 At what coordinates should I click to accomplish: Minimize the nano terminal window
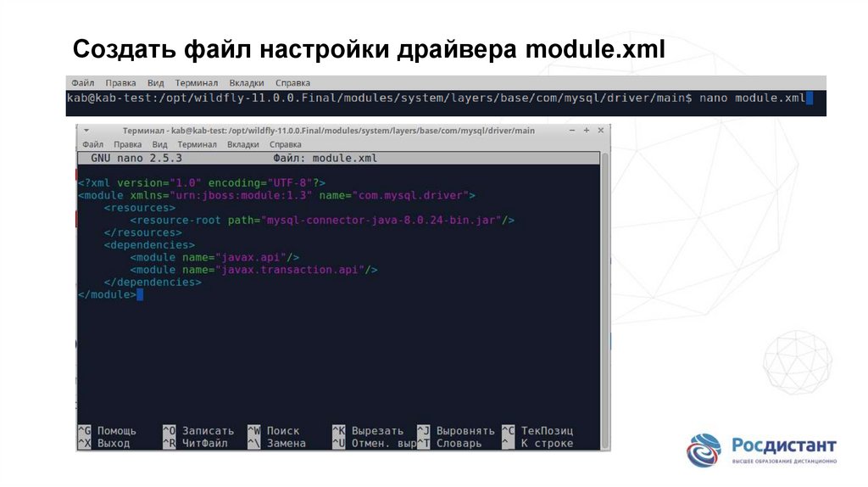pyautogui.click(x=572, y=130)
